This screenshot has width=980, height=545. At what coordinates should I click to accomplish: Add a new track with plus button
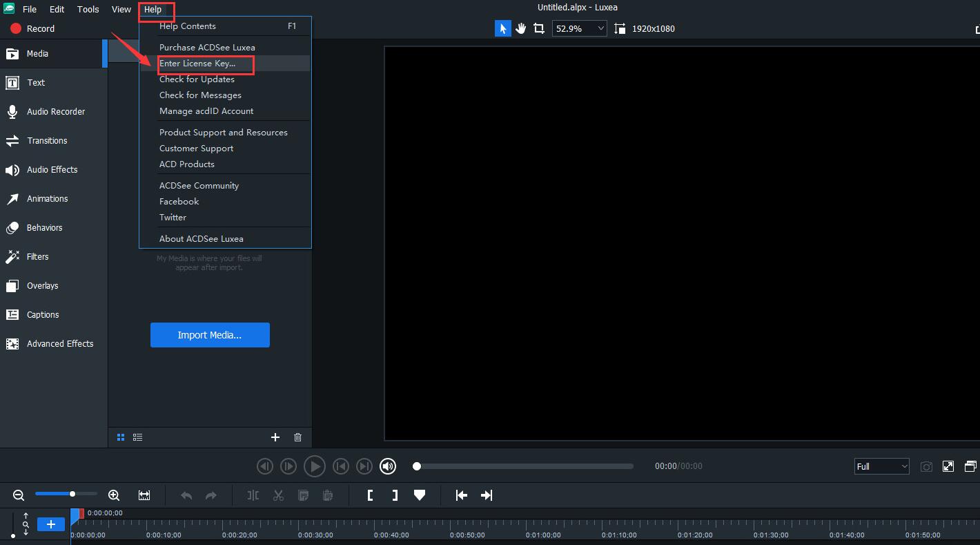(x=51, y=524)
